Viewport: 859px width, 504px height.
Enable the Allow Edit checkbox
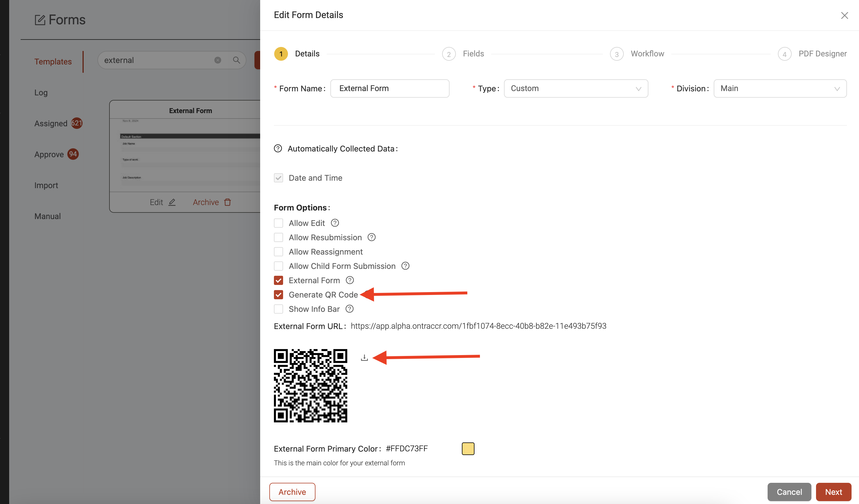click(x=279, y=223)
